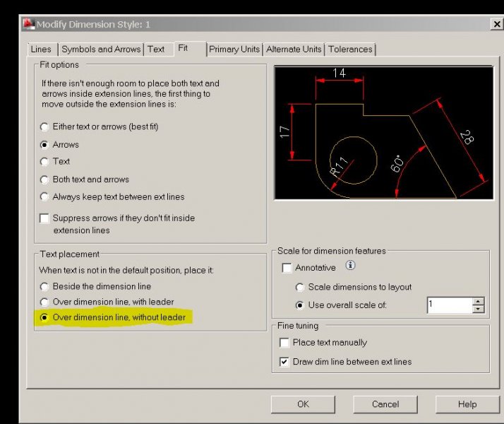
Task: Click the Cancel button
Action: click(x=385, y=404)
